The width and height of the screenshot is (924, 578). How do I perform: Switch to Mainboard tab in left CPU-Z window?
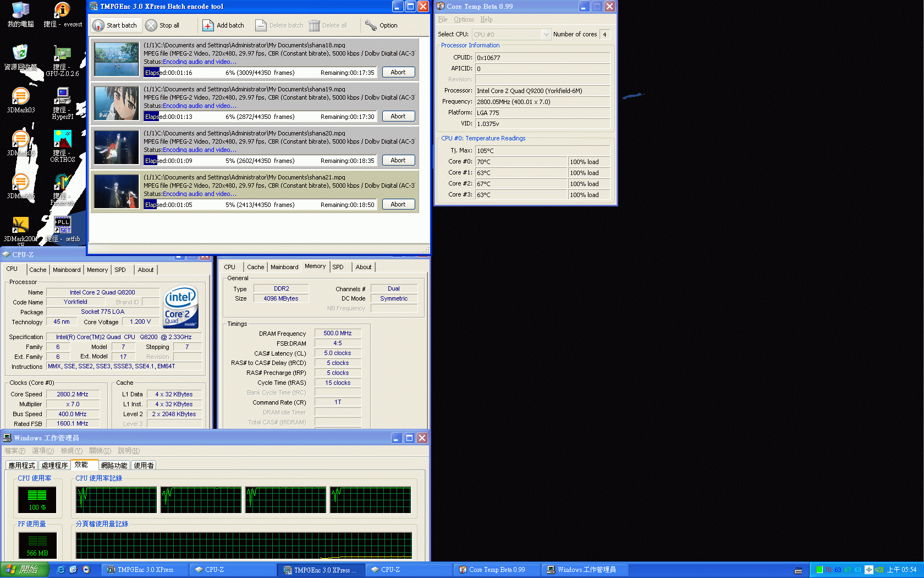click(67, 270)
